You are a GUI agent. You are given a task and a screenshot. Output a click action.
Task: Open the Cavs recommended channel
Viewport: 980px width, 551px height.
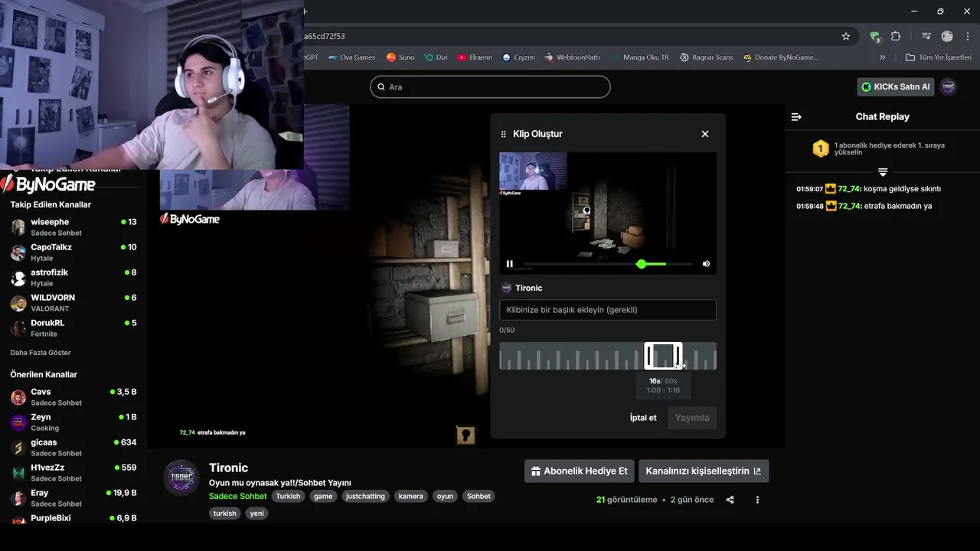click(73, 396)
